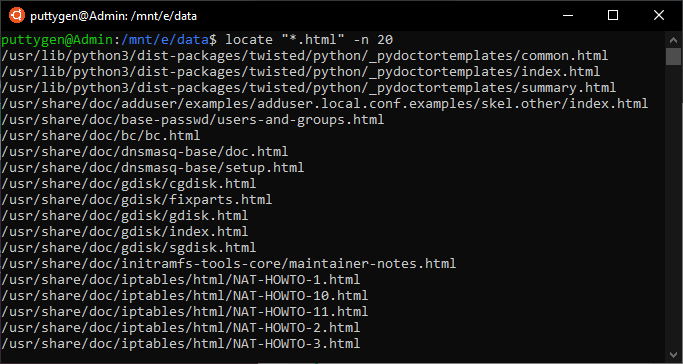Click the puttygen@Admin prompt text

point(57,40)
